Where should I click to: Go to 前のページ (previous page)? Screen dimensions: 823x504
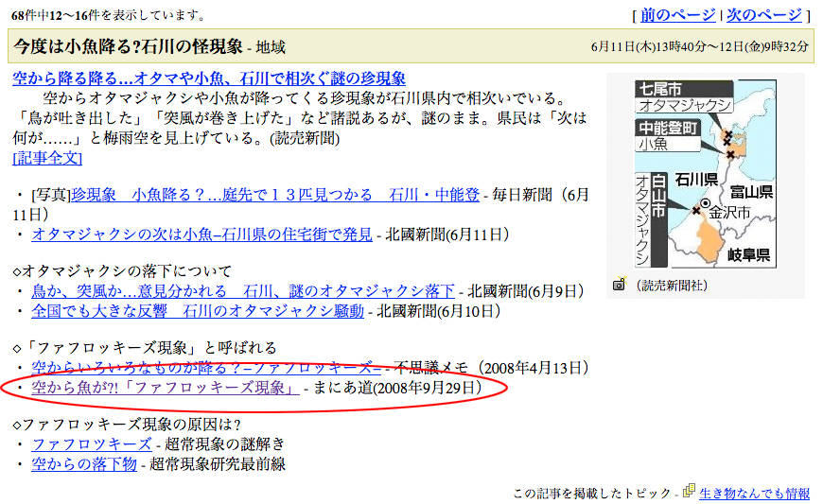[677, 15]
